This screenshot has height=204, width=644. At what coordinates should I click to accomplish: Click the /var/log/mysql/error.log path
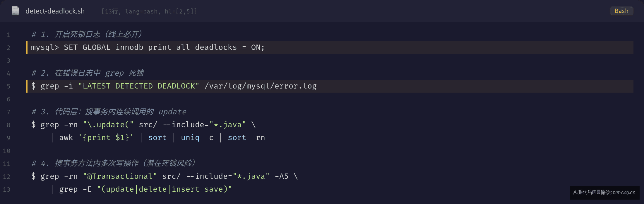click(x=261, y=86)
